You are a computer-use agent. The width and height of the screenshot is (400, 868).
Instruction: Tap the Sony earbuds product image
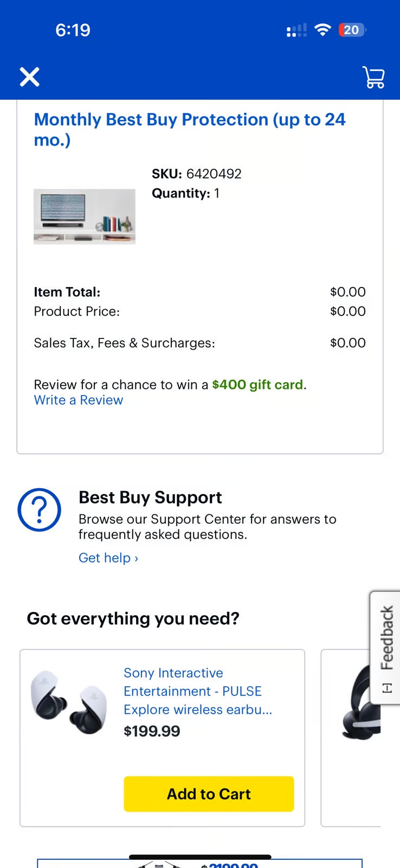click(x=69, y=702)
